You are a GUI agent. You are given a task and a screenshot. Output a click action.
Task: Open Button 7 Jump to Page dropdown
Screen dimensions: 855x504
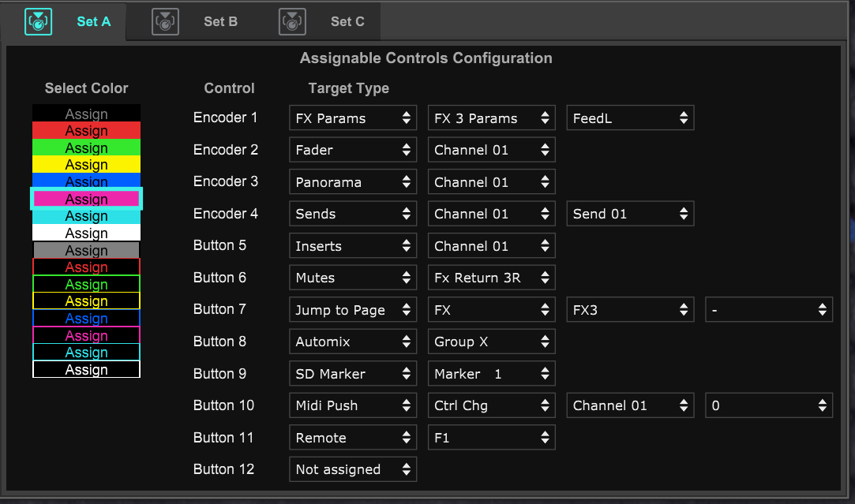(x=353, y=309)
